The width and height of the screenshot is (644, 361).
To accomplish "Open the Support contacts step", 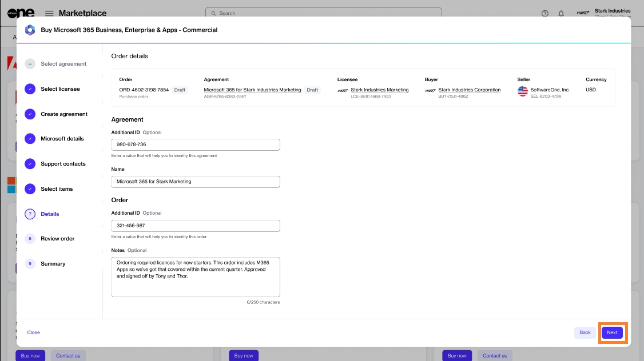I will click(63, 164).
